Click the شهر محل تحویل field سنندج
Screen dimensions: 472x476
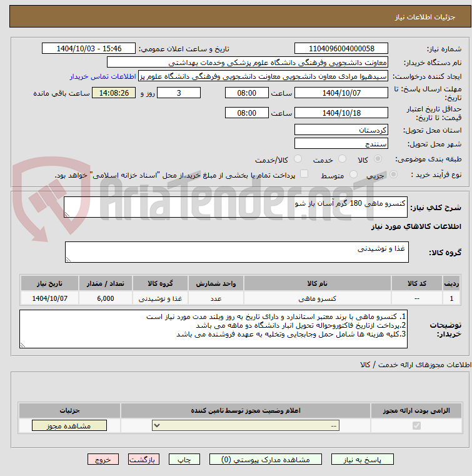(x=341, y=144)
